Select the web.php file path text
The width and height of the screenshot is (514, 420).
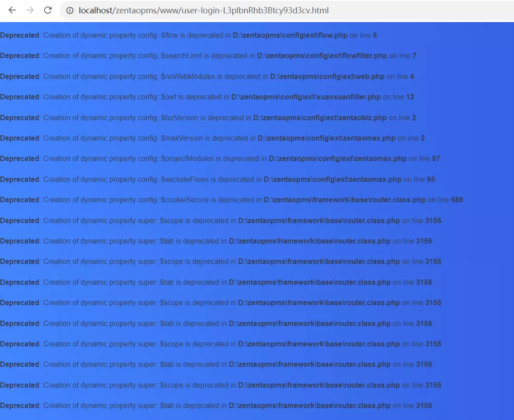click(x=327, y=76)
